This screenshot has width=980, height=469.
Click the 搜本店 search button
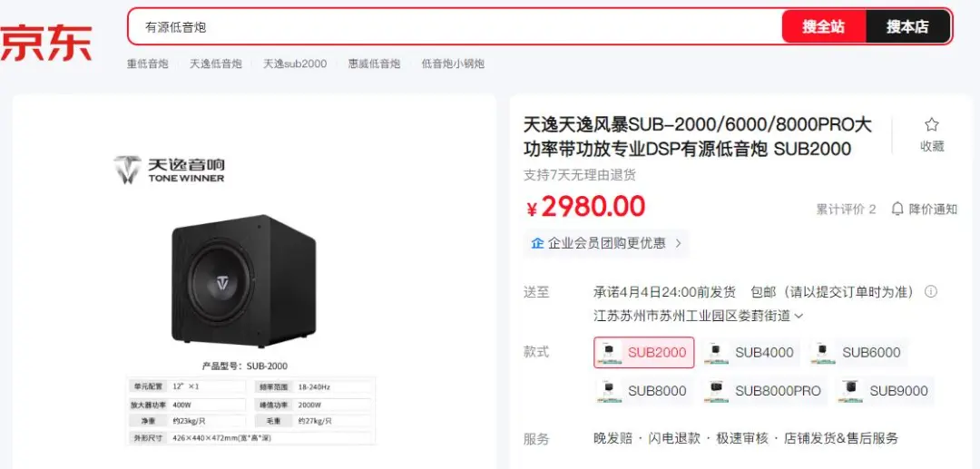[x=907, y=27]
